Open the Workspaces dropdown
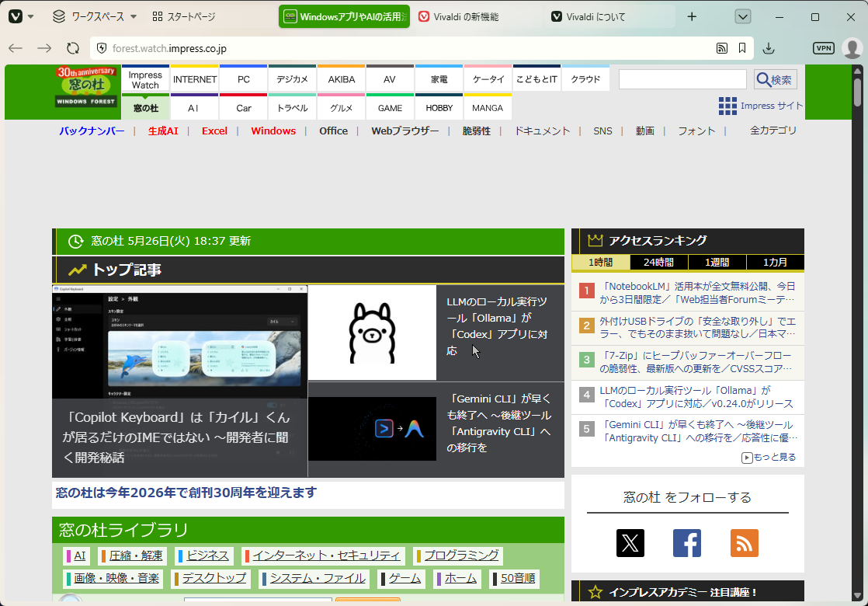868x606 pixels. point(95,16)
